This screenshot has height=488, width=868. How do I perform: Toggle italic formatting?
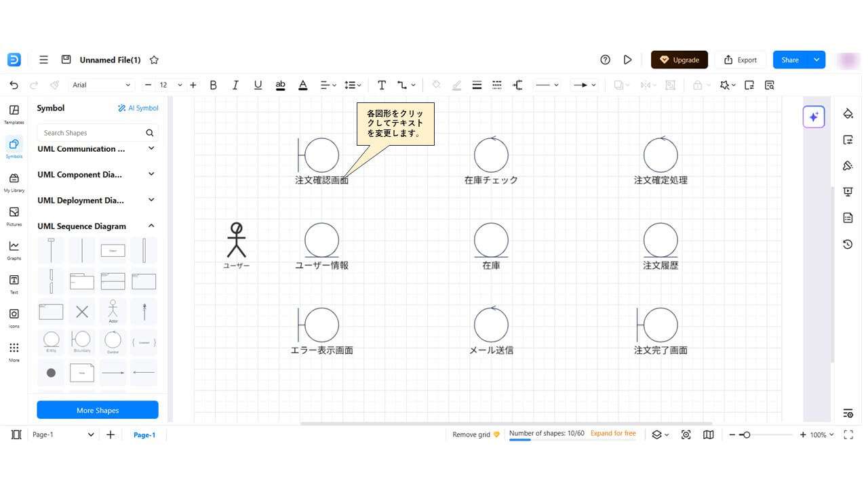pos(235,85)
